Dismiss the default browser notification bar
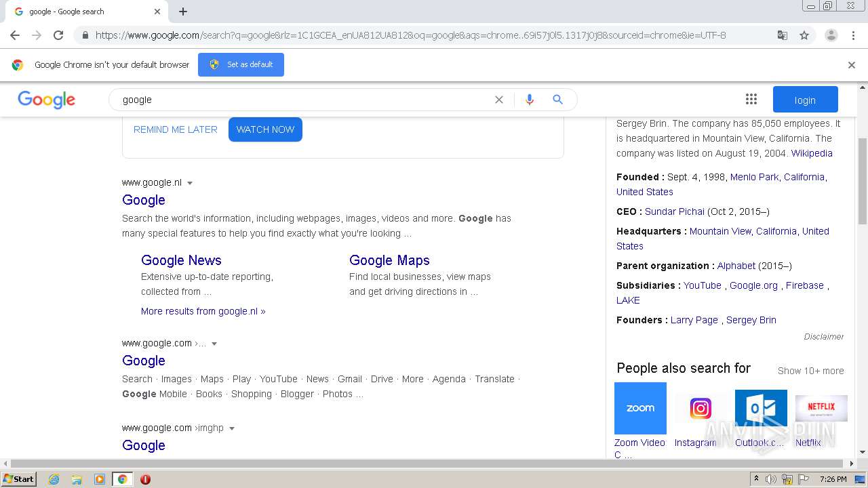Screen dimensions: 868x488 852,65
